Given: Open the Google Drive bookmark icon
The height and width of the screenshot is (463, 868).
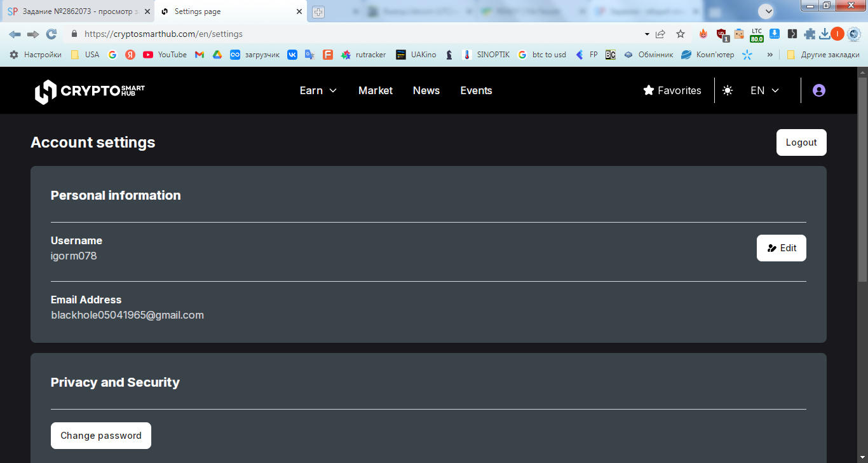Looking at the screenshot, I should [x=217, y=55].
